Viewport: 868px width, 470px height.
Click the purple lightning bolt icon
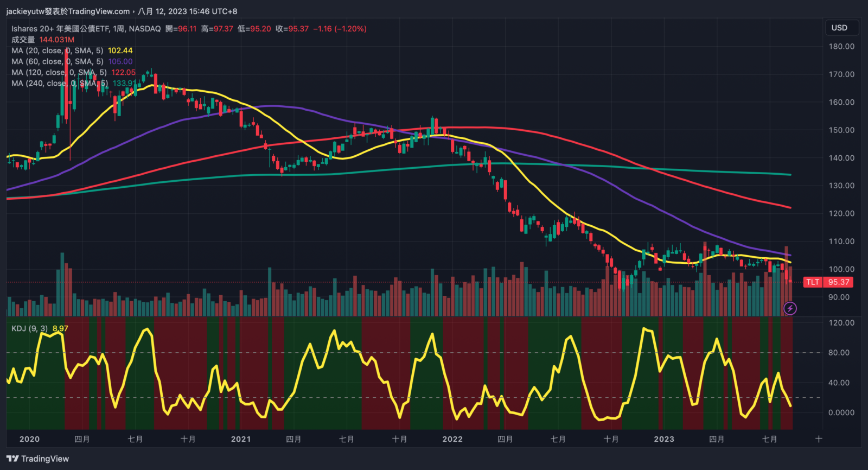(x=790, y=308)
